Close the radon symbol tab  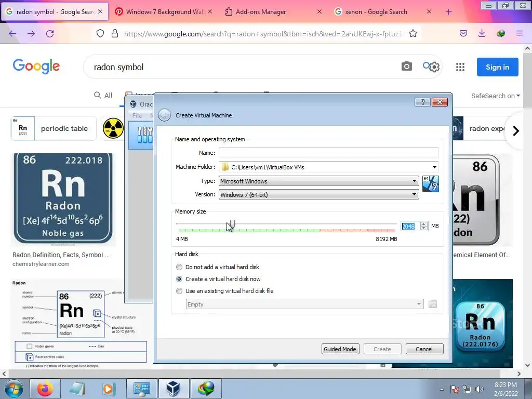pyautogui.click(x=100, y=12)
